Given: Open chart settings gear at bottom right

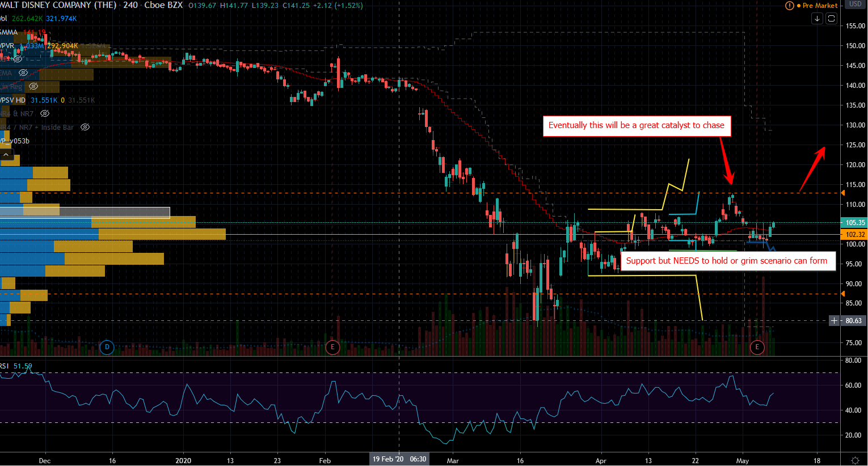Looking at the screenshot, I should pos(855,460).
